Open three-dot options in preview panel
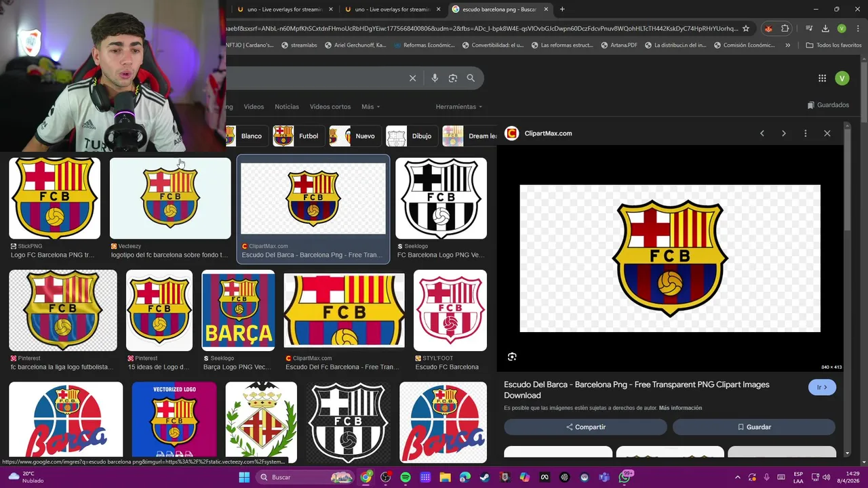This screenshot has height=488, width=868. click(x=806, y=134)
